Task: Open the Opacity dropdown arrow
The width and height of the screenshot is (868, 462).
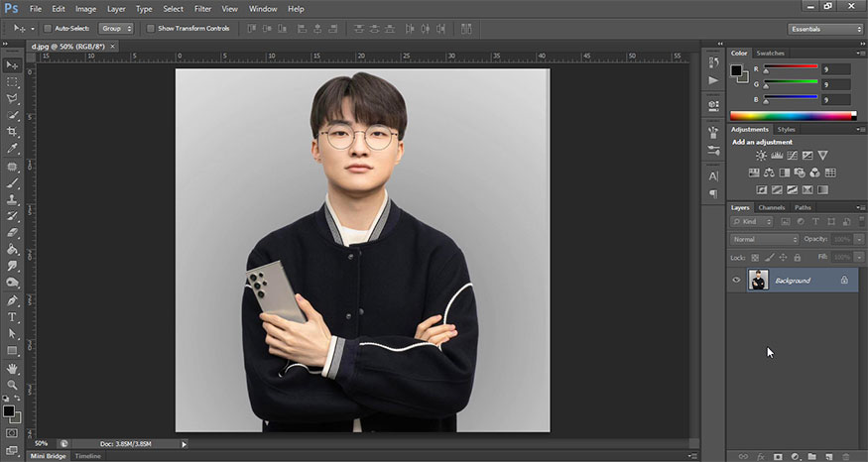Action: (859, 239)
